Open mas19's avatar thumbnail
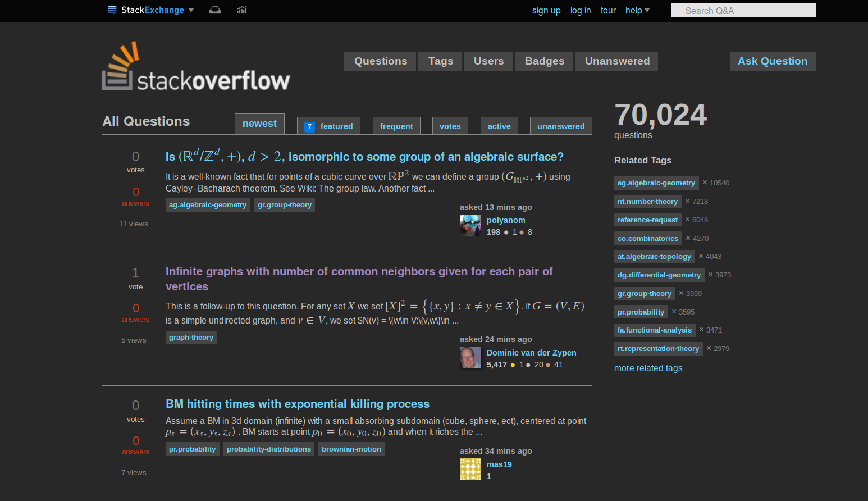Viewport: 868px width, 501px height. [470, 469]
